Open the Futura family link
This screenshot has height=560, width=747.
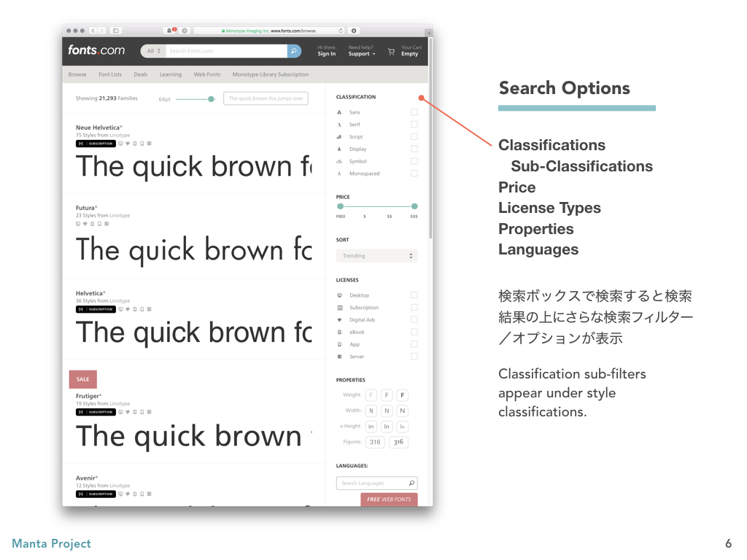(x=86, y=208)
